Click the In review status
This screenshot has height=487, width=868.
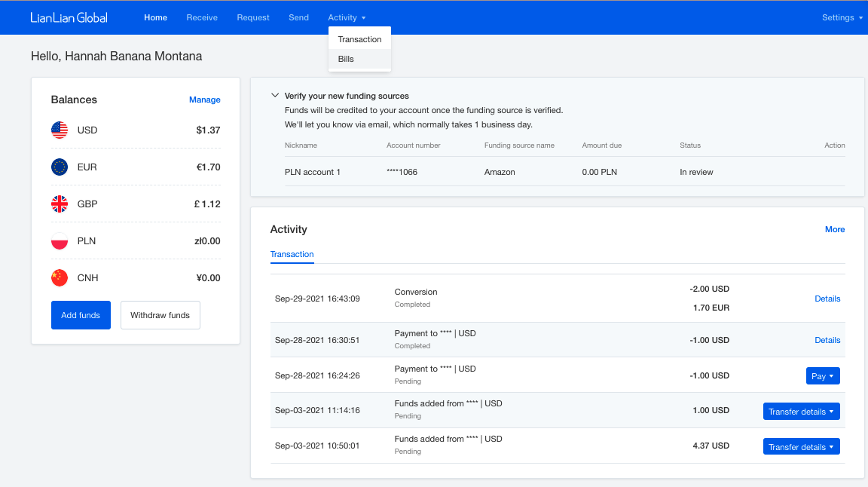(696, 173)
